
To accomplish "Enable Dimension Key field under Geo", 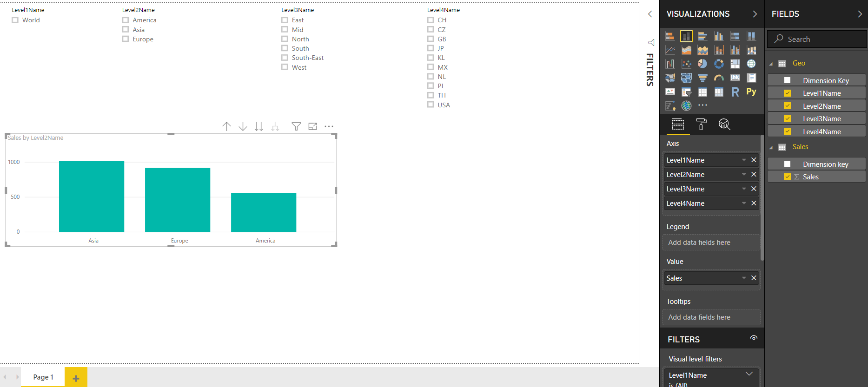I will click(787, 80).
